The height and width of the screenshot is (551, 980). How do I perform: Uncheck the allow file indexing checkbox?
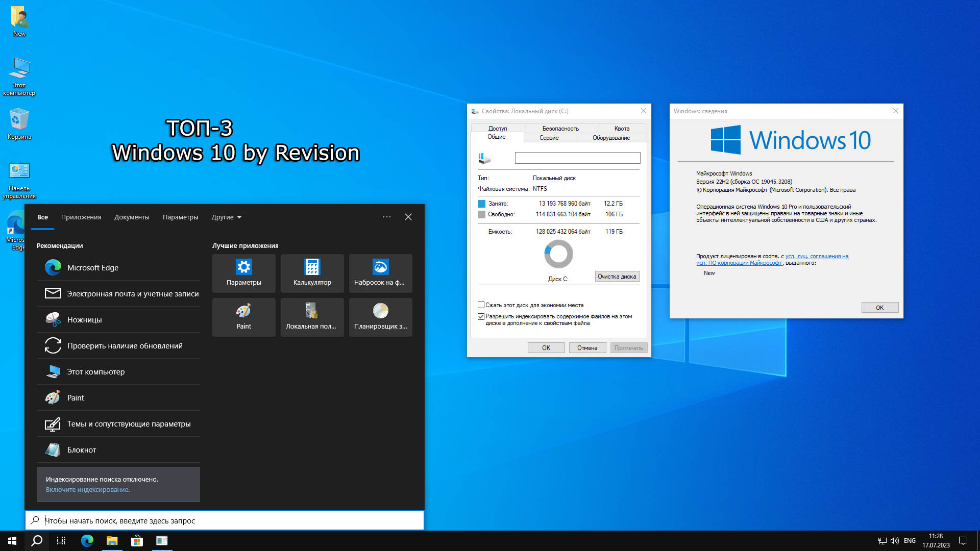[481, 316]
